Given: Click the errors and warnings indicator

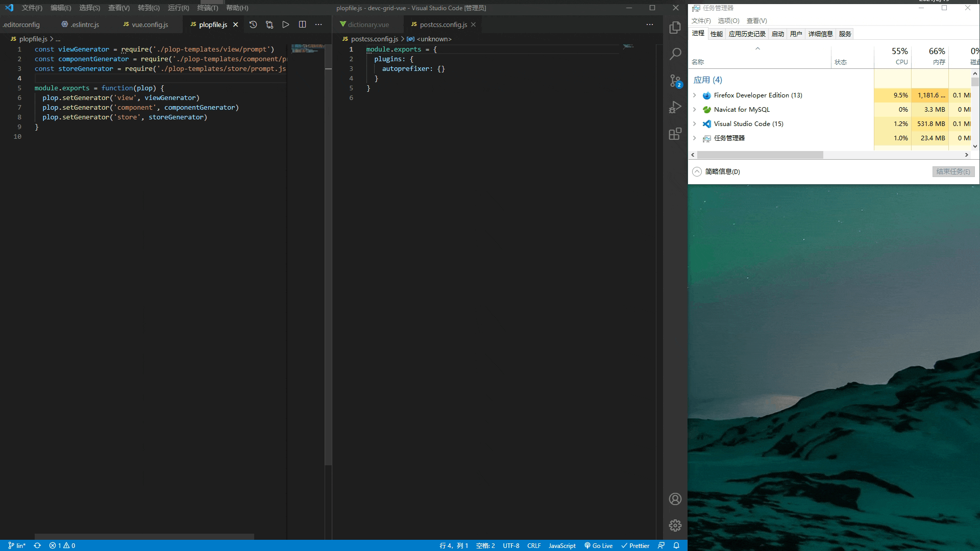Looking at the screenshot, I should point(62,545).
